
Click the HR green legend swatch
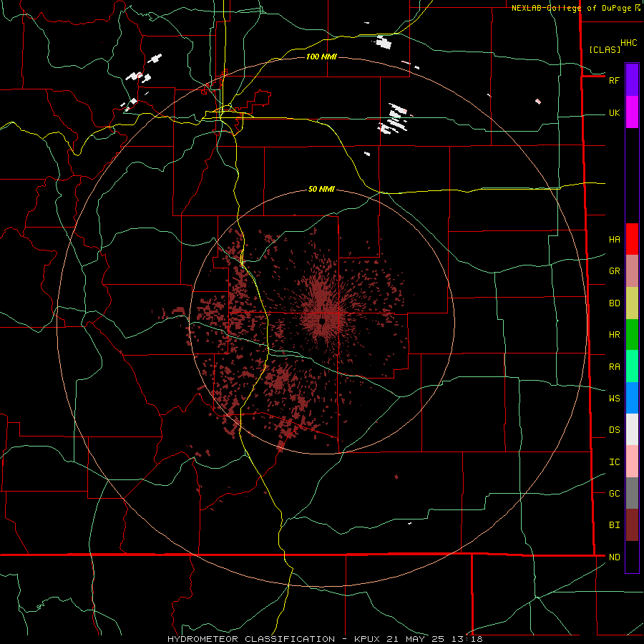(632, 335)
